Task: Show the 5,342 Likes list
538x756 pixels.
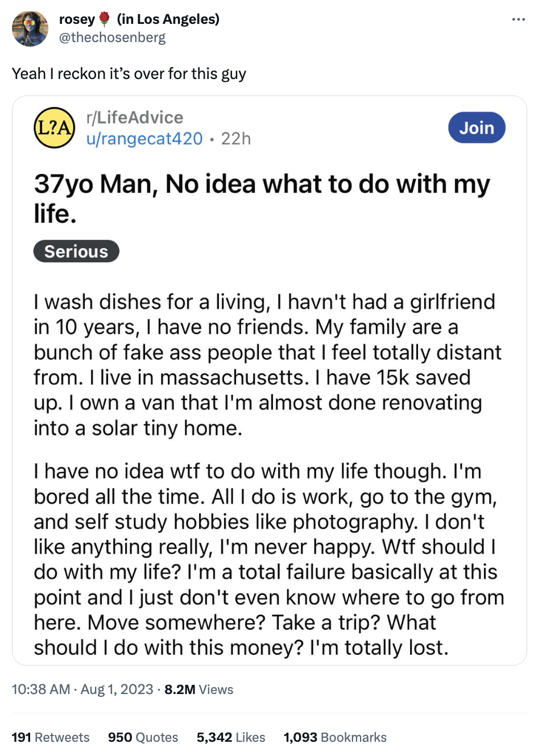Action: coord(231,737)
